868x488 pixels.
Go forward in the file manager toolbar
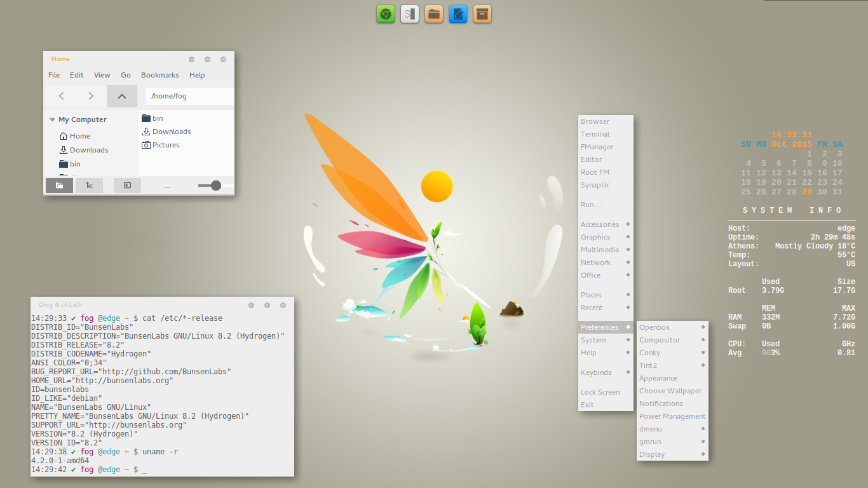click(91, 96)
